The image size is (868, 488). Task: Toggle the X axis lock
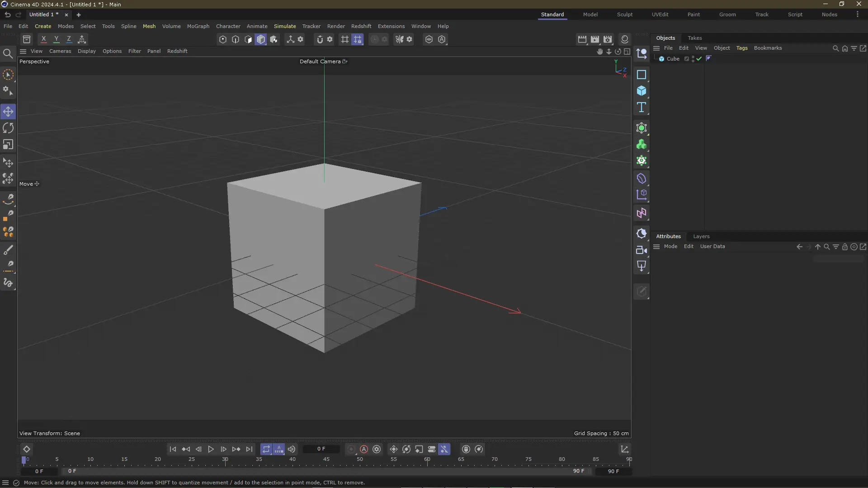coord(44,39)
